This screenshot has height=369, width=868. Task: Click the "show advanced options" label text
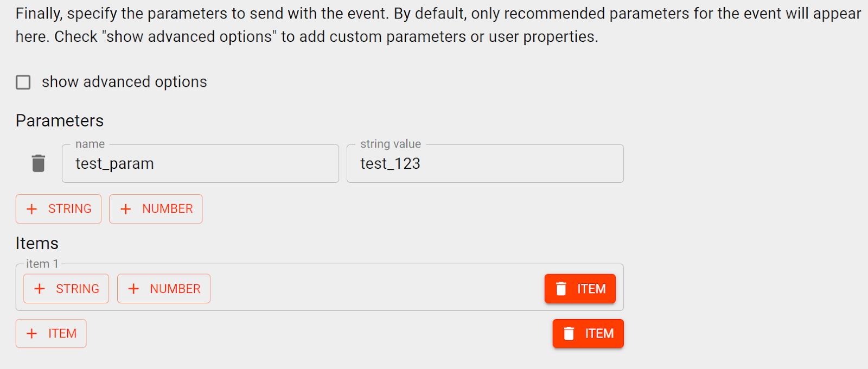(x=124, y=82)
